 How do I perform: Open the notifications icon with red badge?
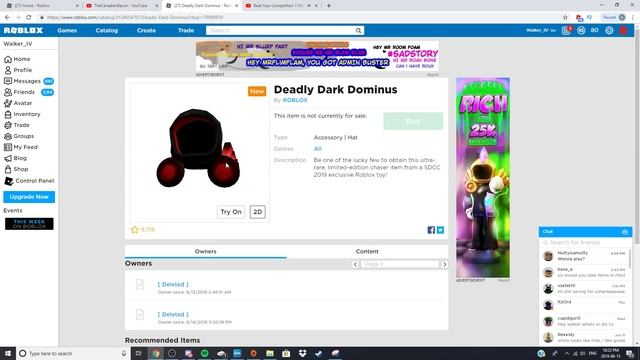[x=567, y=30]
